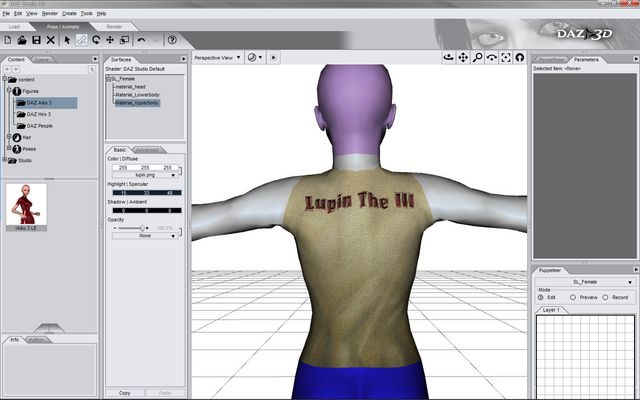Click the orbit camera icon in viewport
This screenshot has height=400, width=640.
[449, 58]
